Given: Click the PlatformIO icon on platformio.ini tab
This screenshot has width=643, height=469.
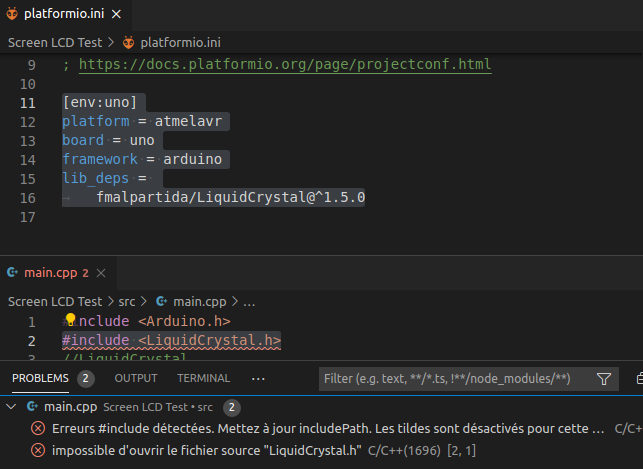Looking at the screenshot, I should tap(12, 14).
